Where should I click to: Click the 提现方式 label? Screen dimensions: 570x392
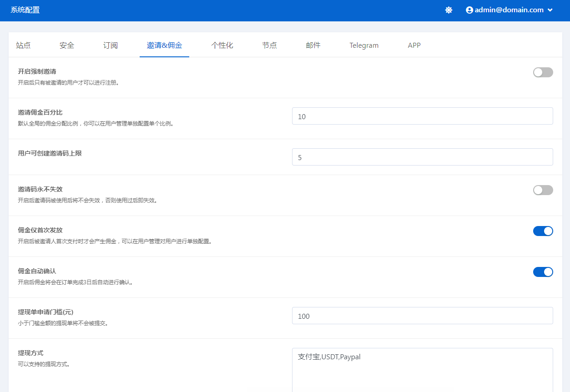30,353
